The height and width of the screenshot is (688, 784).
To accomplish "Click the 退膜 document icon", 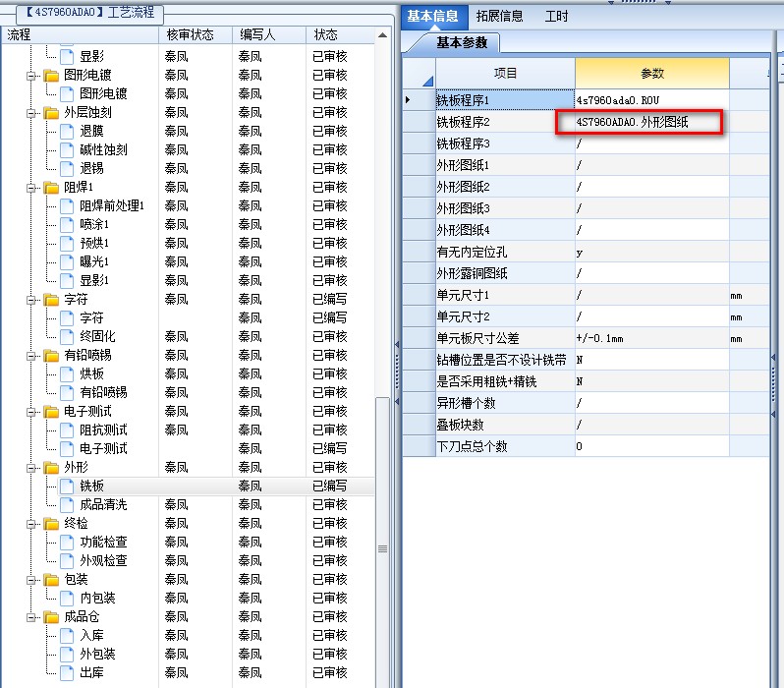I will 67,132.
